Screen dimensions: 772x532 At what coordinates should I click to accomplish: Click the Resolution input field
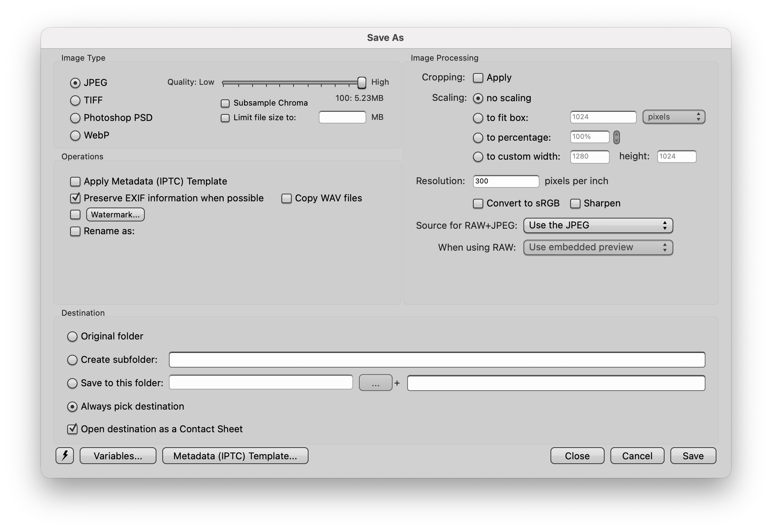tap(506, 181)
